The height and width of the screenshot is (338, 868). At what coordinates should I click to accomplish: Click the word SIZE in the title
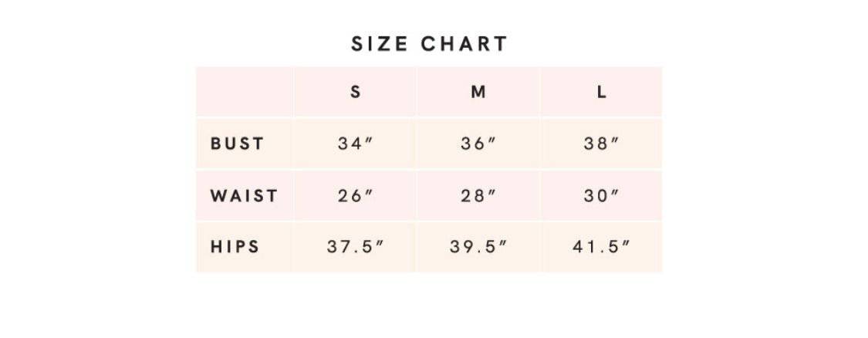pyautogui.click(x=381, y=44)
